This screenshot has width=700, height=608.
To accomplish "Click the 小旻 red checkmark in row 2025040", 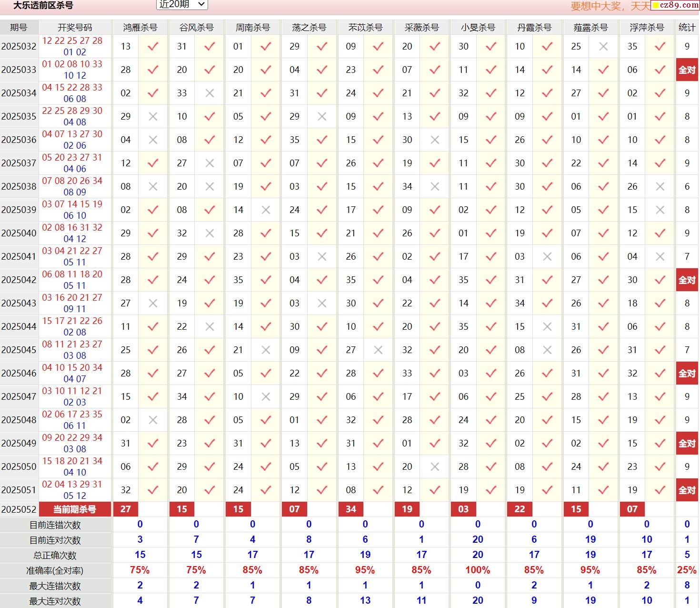I will click(491, 233).
